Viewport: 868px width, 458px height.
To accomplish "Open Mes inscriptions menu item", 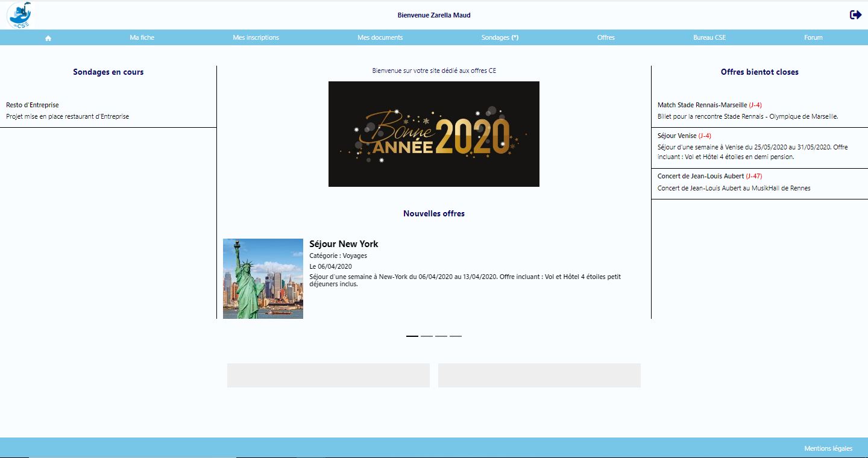I will click(256, 37).
